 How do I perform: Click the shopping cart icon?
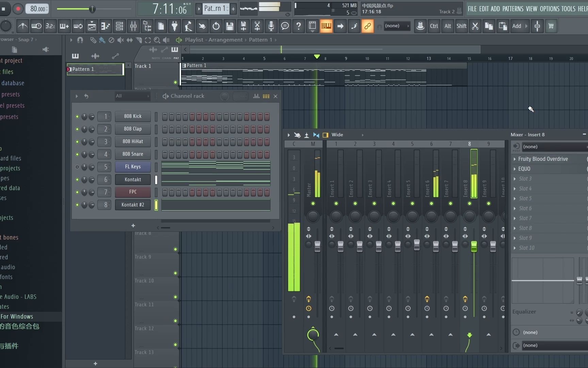coord(551,26)
